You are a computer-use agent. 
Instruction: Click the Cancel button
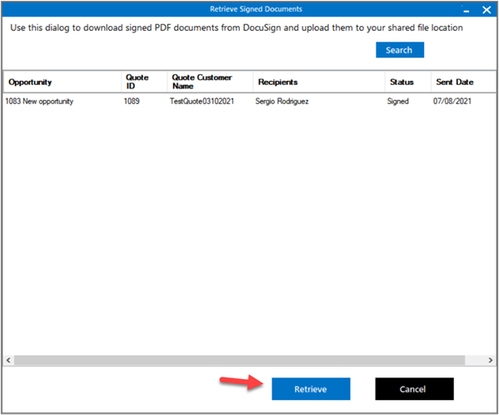(414, 389)
